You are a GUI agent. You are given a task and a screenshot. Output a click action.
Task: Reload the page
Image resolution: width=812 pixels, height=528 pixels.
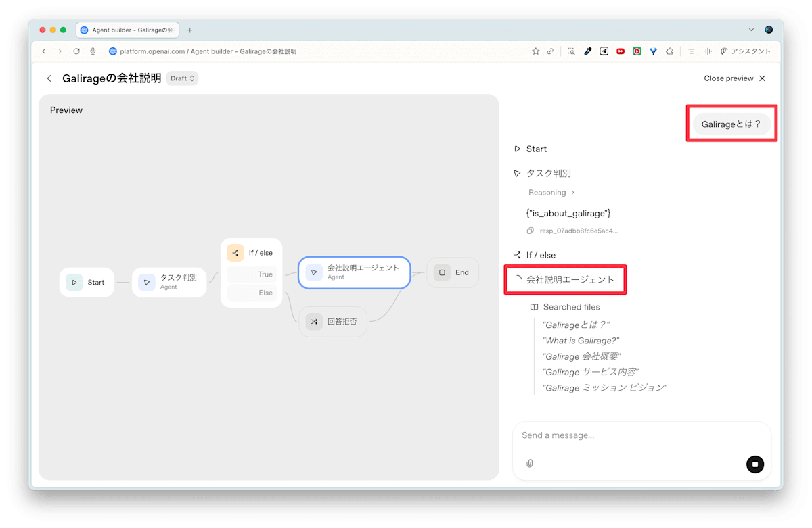(76, 51)
